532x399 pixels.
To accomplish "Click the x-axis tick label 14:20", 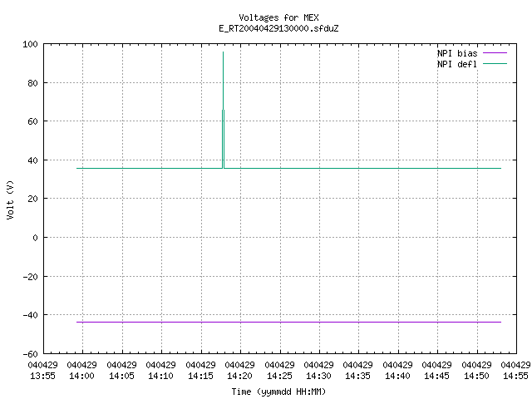I will (239, 376).
